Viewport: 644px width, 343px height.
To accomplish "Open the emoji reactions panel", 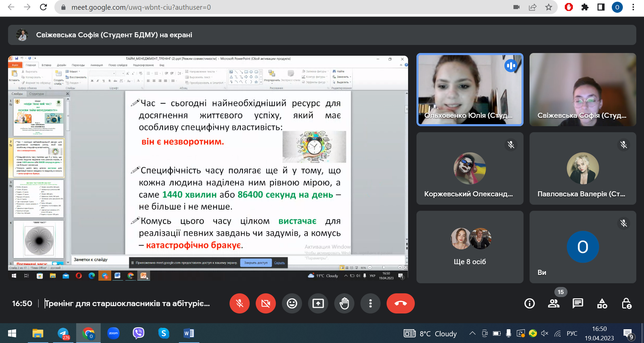I will [292, 303].
